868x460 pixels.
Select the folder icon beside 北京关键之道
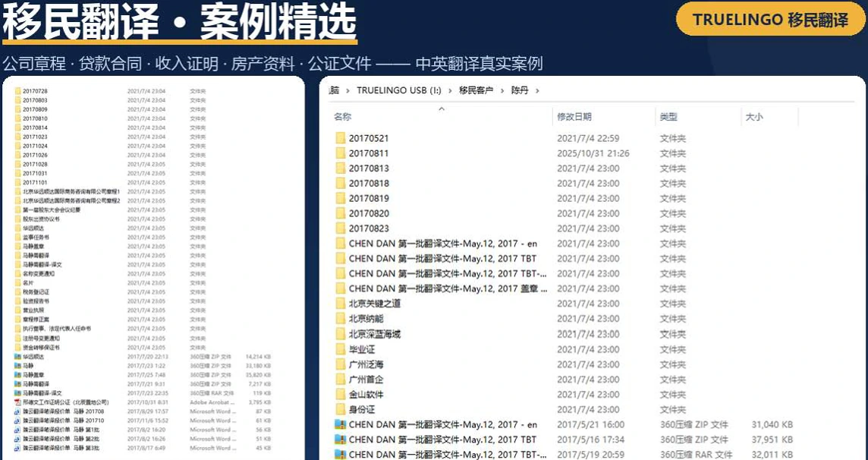(x=341, y=304)
